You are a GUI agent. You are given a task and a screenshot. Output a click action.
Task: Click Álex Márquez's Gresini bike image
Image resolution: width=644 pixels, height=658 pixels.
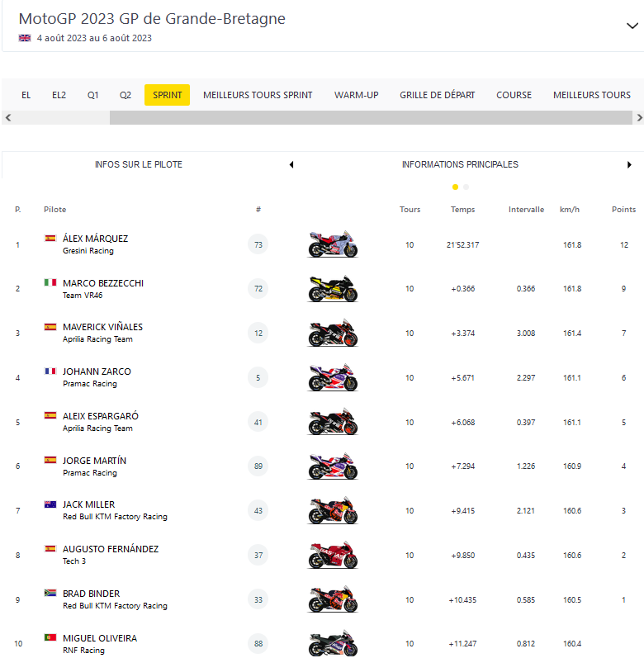pyautogui.click(x=333, y=244)
